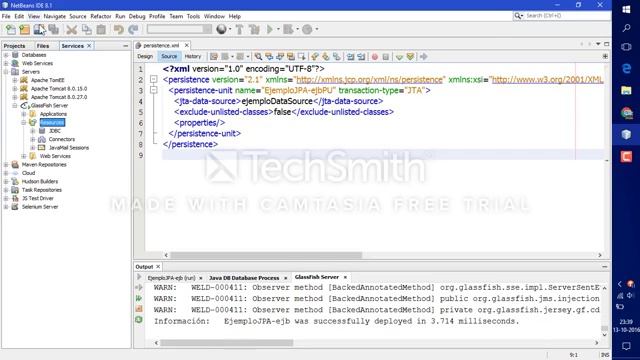This screenshot has width=640, height=360.
Task: Click the Undo toolbar icon
Action: tap(119, 29)
